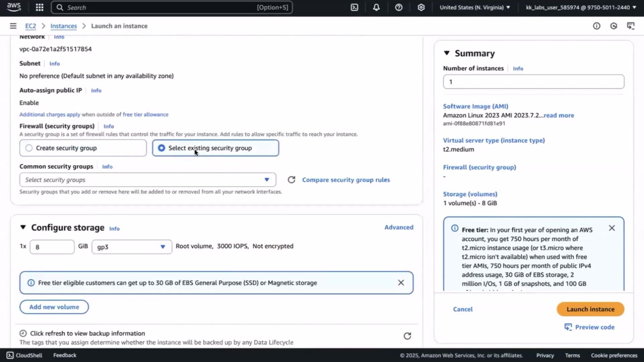
Task: Click Launch instance button
Action: coord(590,309)
